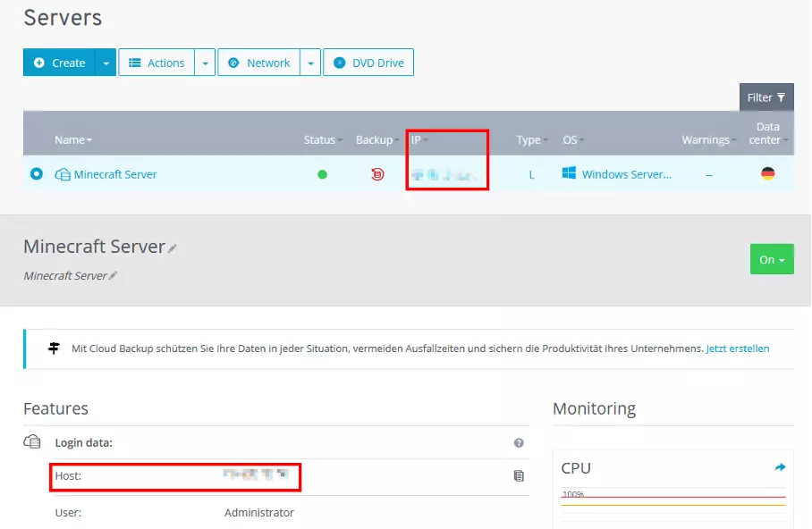Click the blurred Host value

coord(255,474)
